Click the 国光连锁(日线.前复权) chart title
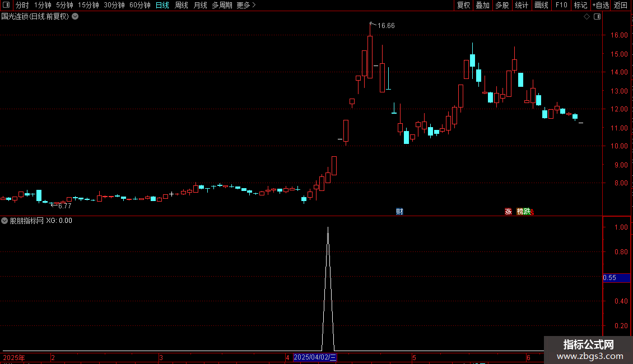Image resolution: width=633 pixels, height=364 pixels. click(x=35, y=17)
